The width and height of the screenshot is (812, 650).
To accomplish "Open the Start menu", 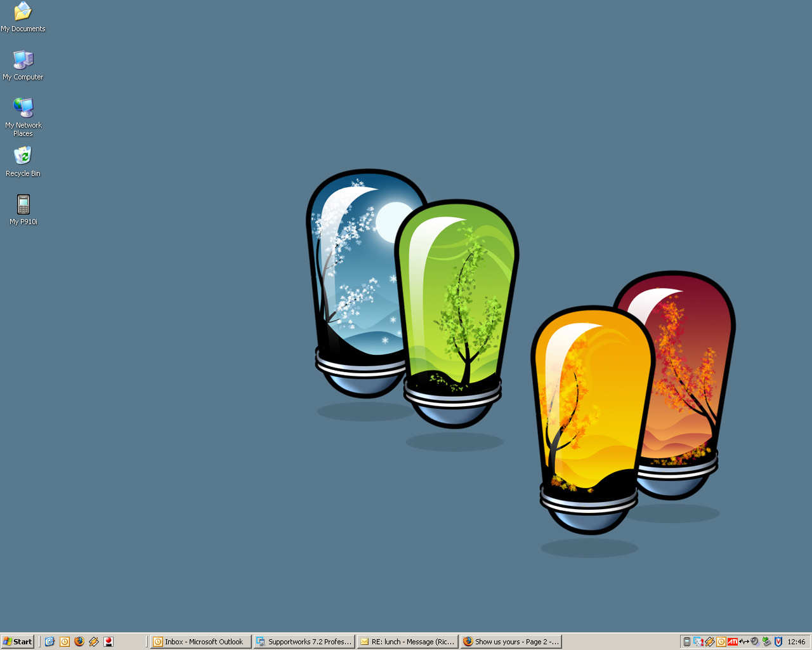I will coord(17,642).
